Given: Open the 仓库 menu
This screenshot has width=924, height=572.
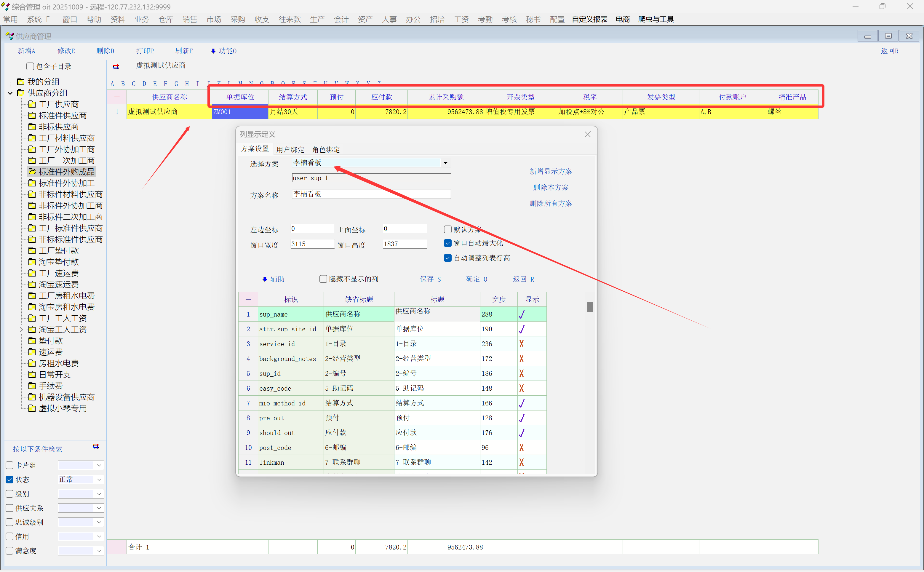Looking at the screenshot, I should (x=166, y=19).
